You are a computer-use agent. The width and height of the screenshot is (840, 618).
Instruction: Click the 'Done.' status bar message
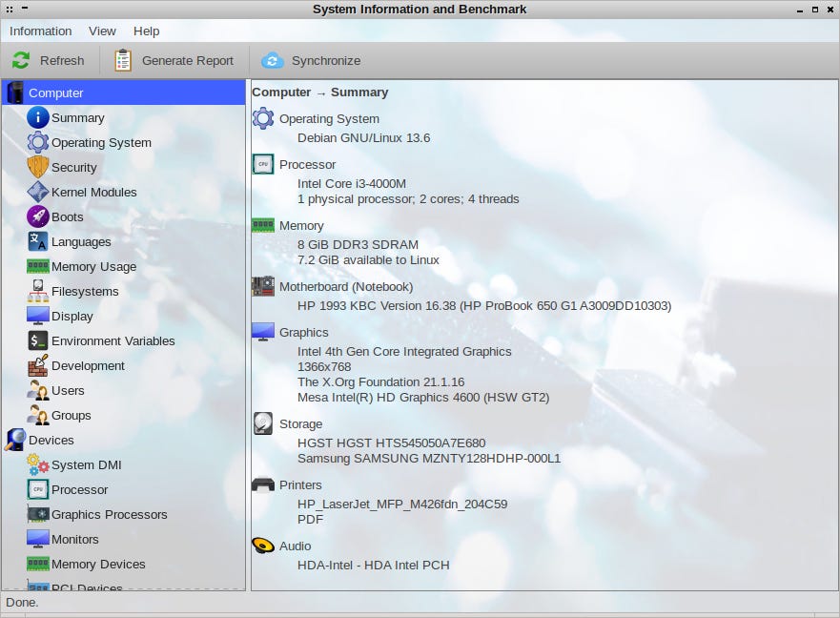click(22, 603)
